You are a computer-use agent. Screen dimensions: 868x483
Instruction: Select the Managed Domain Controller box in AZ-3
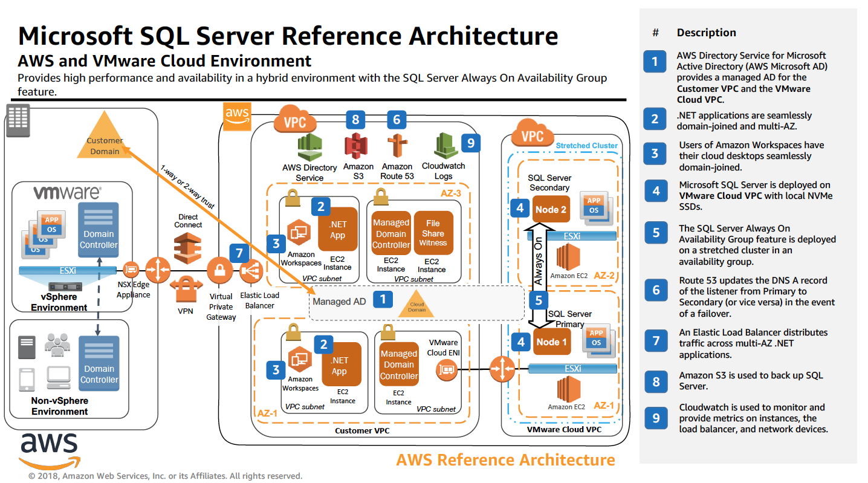391,233
